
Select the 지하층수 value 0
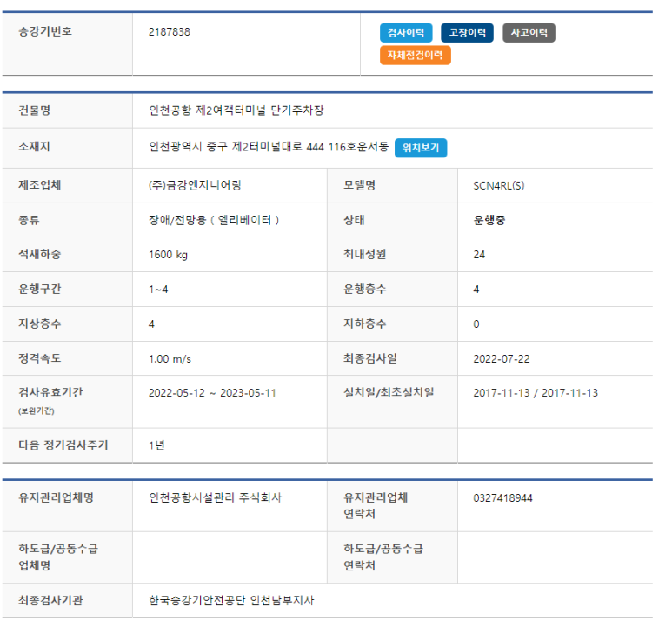[x=476, y=324]
